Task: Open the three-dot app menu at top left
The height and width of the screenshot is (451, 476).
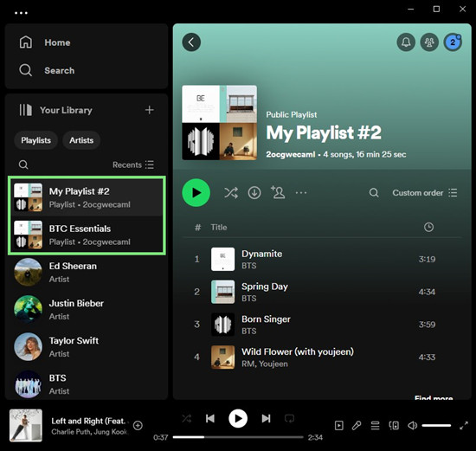Action: (21, 13)
